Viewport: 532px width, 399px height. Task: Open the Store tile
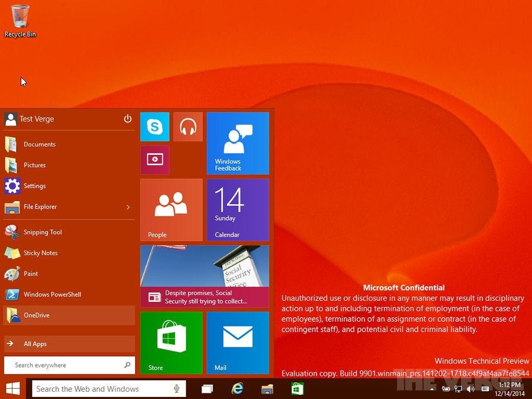pos(171,342)
